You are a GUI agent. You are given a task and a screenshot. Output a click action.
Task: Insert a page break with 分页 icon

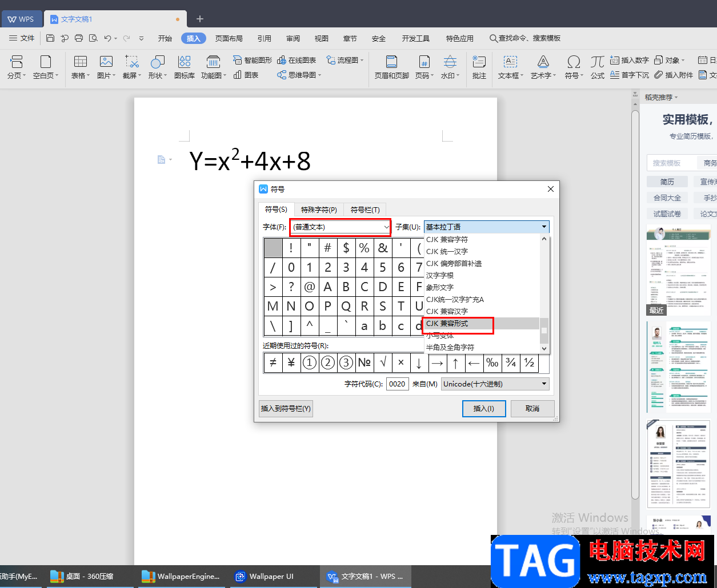coord(17,62)
